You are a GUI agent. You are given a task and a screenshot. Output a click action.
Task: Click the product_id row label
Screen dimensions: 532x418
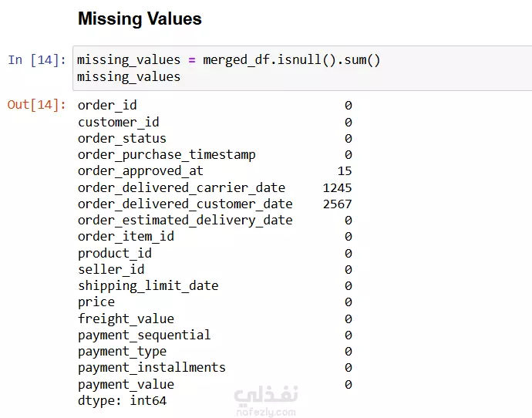[x=115, y=254]
